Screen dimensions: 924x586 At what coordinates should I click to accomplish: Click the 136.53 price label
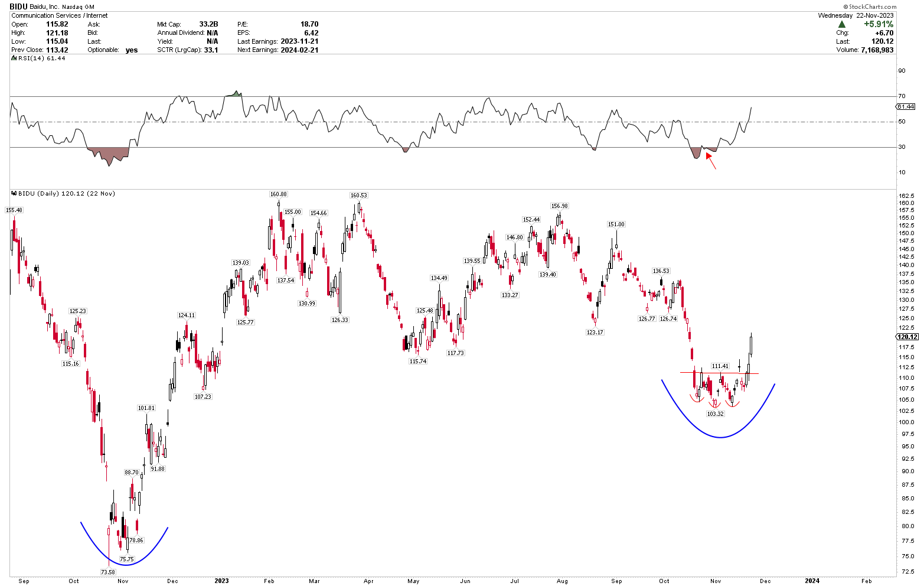[661, 271]
